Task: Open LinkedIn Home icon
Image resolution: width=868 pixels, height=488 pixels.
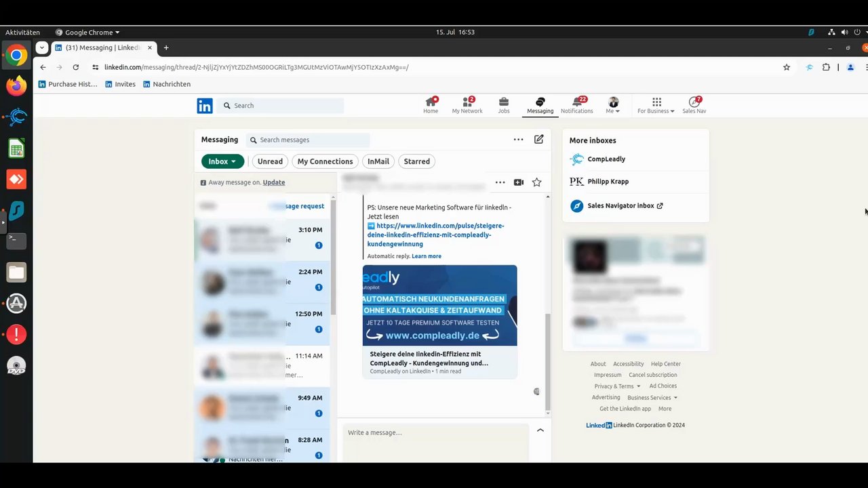Action: tap(431, 105)
